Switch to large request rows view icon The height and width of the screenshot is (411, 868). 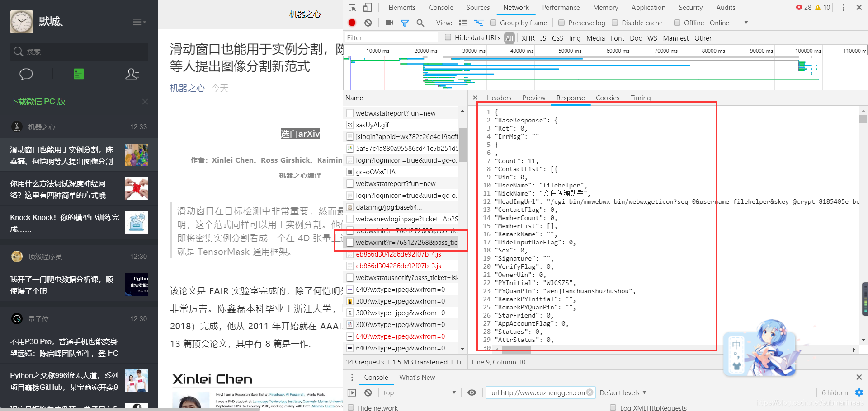coord(462,23)
